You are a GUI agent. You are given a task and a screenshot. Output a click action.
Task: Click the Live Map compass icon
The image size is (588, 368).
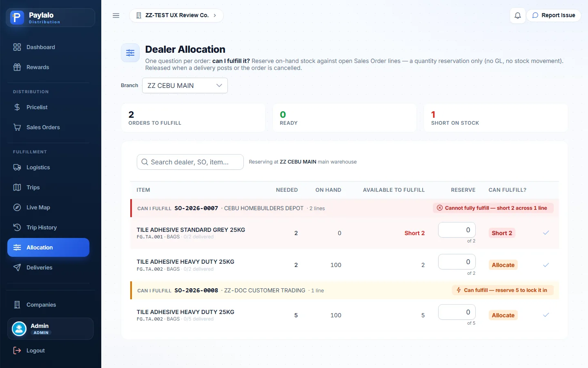(17, 207)
